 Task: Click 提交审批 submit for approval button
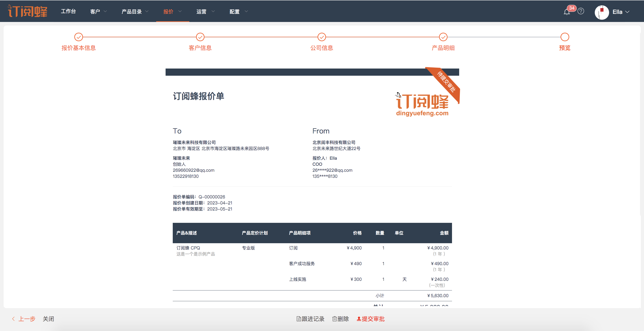(x=371, y=319)
